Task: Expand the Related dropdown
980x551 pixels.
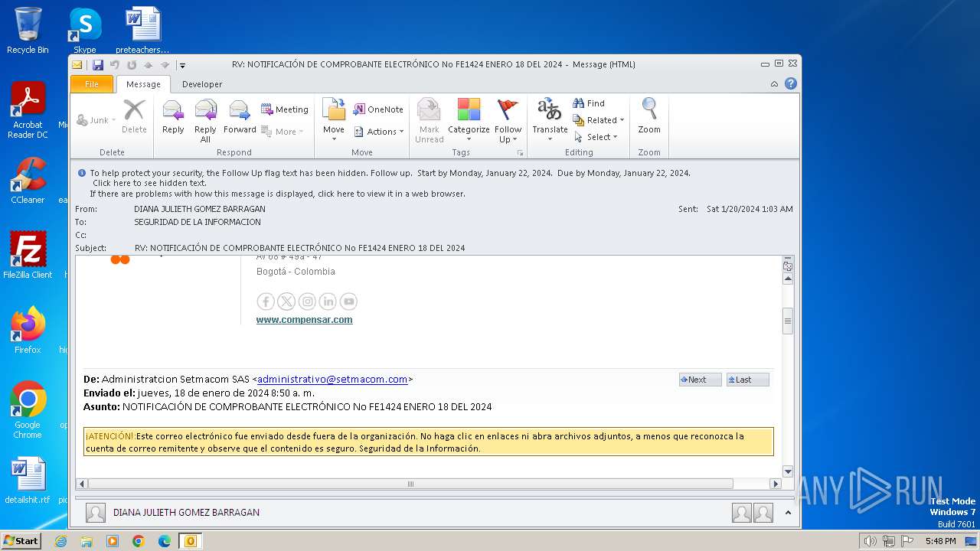Action: 599,120
